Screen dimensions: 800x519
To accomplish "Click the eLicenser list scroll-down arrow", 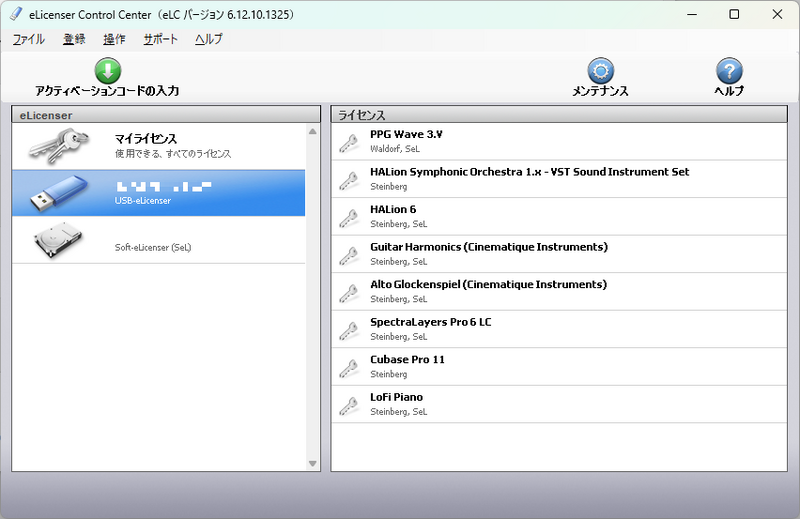I will tap(313, 463).
